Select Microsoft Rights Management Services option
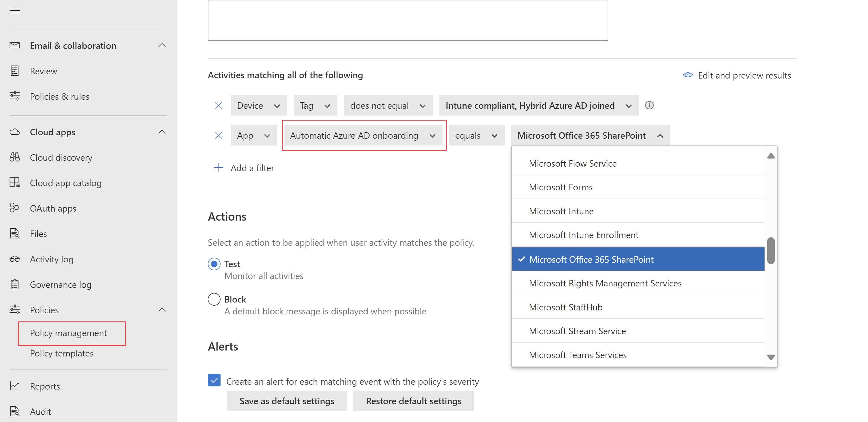 click(605, 283)
